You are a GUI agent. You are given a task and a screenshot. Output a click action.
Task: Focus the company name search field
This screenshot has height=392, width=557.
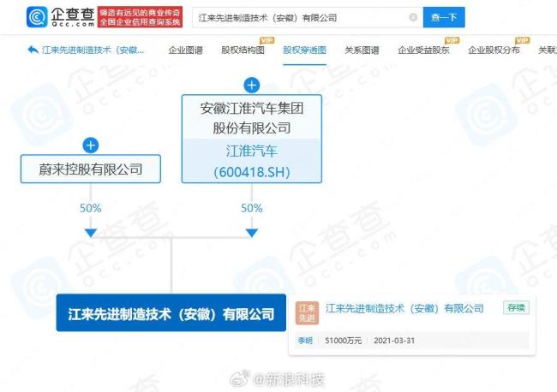pos(308,17)
